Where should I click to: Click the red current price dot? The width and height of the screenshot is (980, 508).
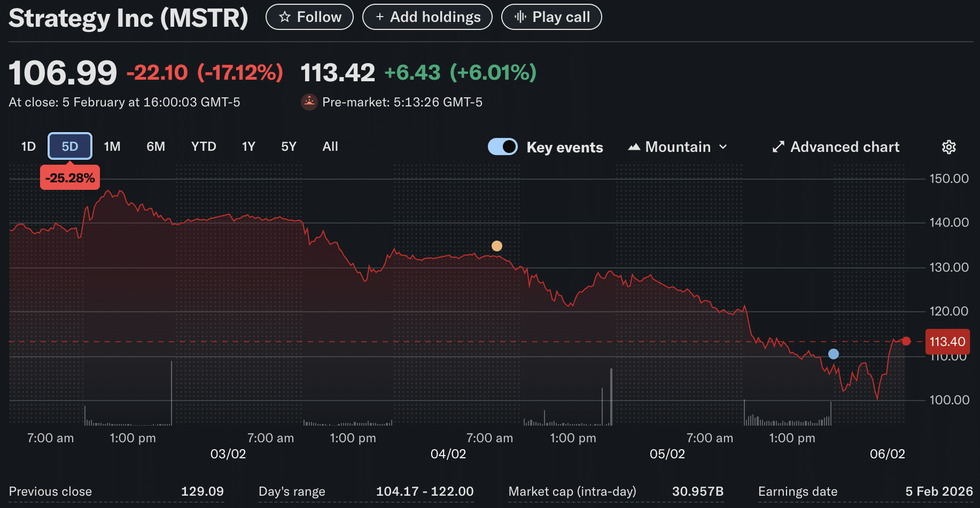tap(906, 341)
